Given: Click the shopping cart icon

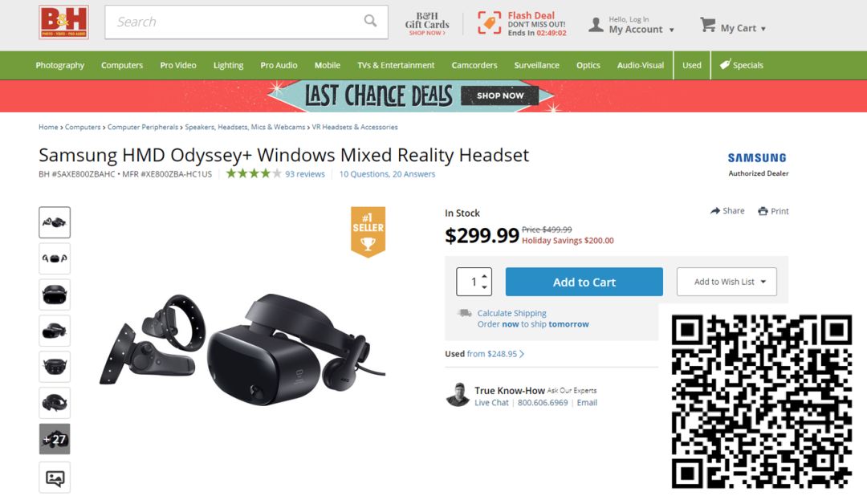Looking at the screenshot, I should coord(707,25).
